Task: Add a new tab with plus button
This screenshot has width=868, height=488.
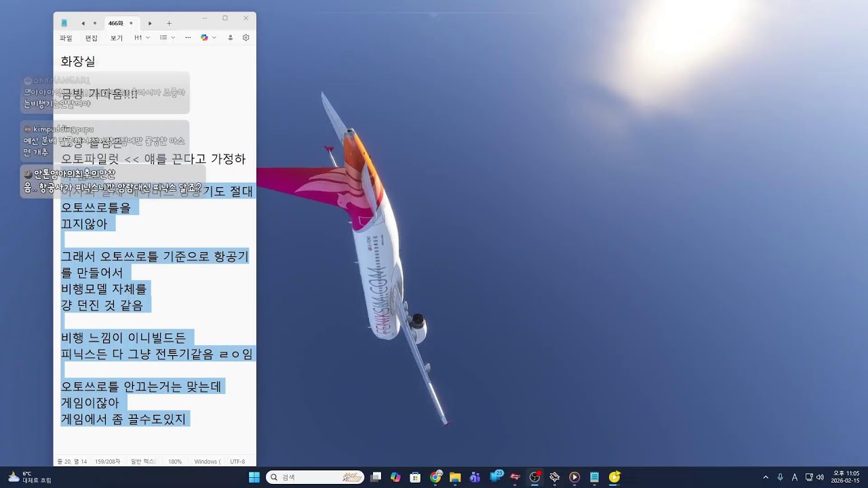Action: (x=169, y=23)
